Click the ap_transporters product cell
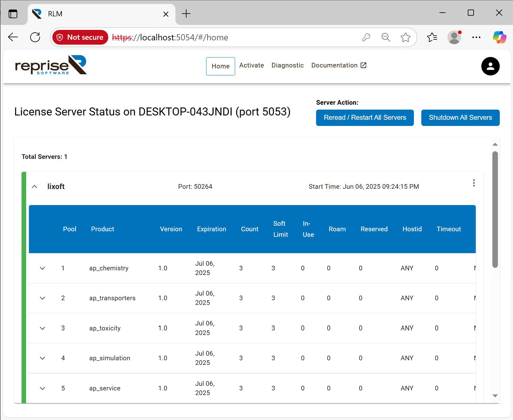513x420 pixels. pos(112,298)
